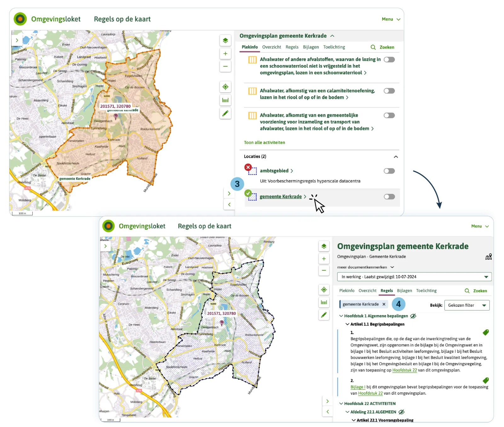Screen dimensions: 504x427
Task: Select draw pencil tool on bottom map
Action: [x=324, y=315]
